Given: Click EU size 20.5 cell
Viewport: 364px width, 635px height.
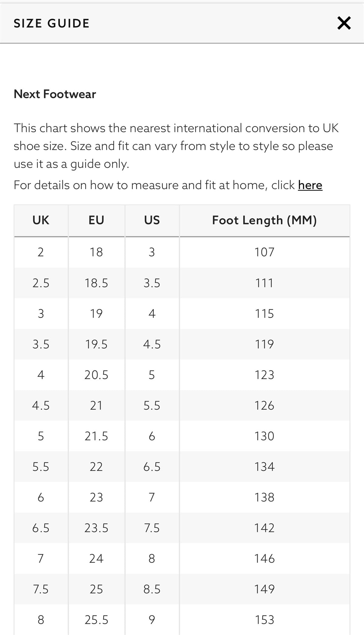Looking at the screenshot, I should point(96,375).
